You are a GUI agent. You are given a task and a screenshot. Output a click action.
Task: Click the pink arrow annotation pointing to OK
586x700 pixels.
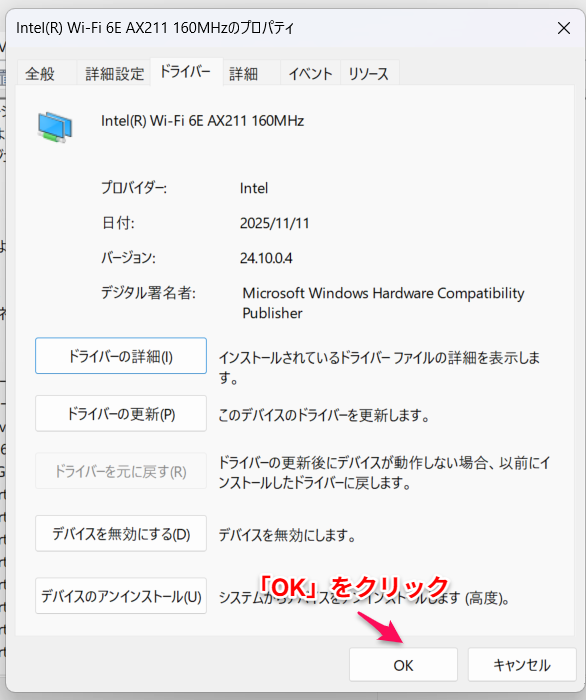pyautogui.click(x=381, y=627)
